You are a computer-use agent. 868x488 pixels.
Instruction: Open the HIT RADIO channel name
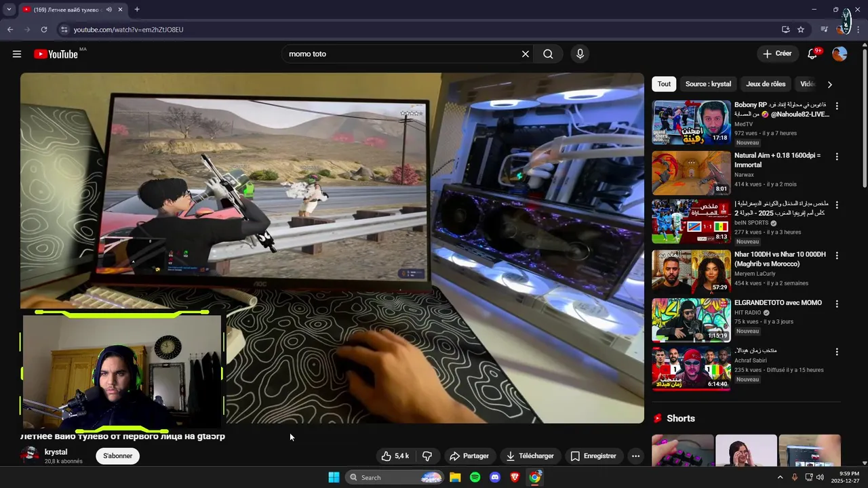coord(748,312)
